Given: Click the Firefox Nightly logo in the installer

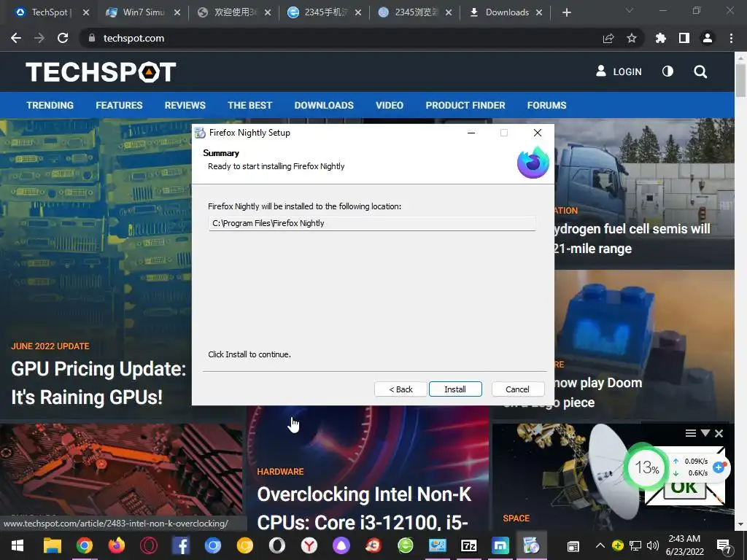Looking at the screenshot, I should tap(533, 163).
